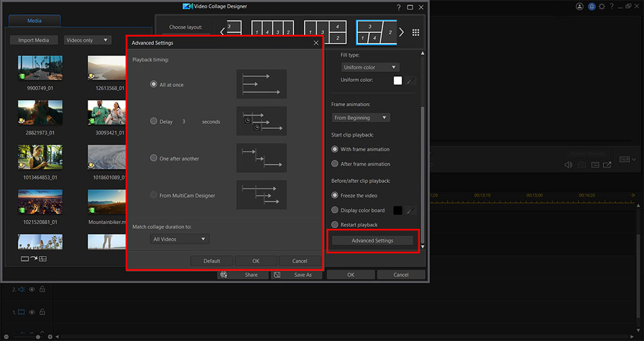Open help question mark in main window
Screen dimensions: 644x341
coord(612,6)
